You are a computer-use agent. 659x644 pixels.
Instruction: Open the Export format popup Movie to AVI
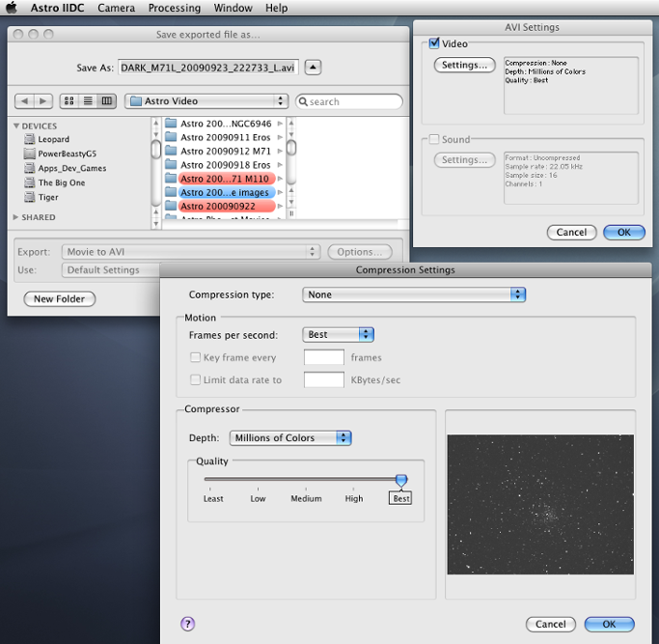point(191,252)
